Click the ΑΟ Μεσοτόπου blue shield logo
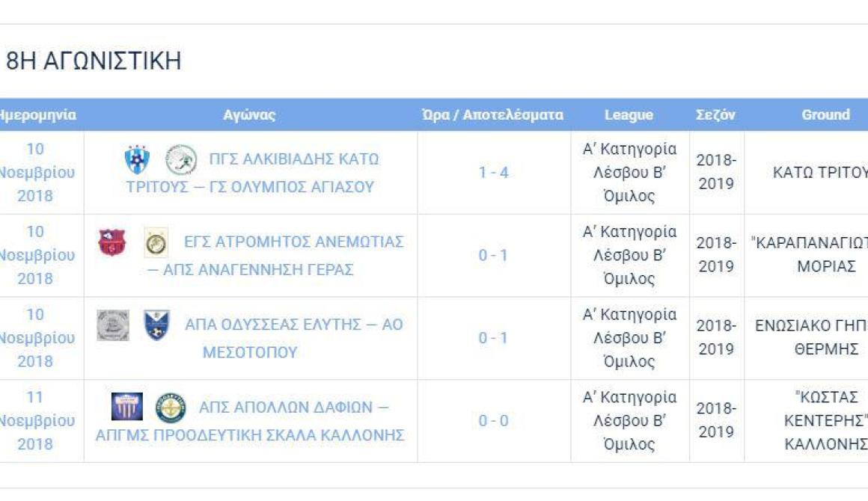868x501 pixels. pyautogui.click(x=156, y=325)
